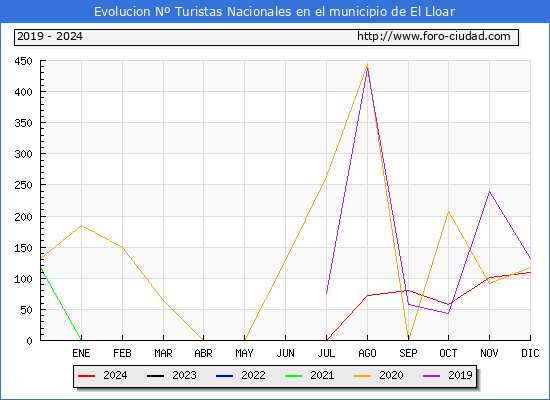The height and width of the screenshot is (400, 550).
Task: Click the 350 y-axis value
Action: [24, 123]
